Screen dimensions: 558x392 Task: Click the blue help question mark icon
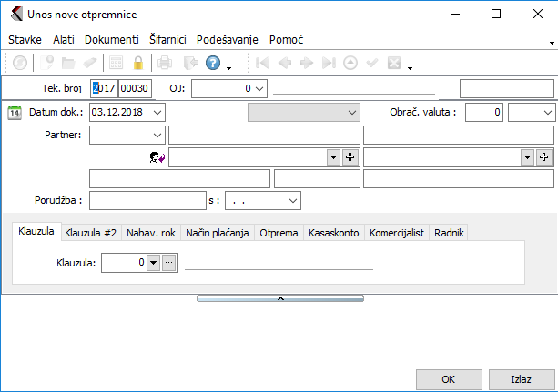[213, 64]
